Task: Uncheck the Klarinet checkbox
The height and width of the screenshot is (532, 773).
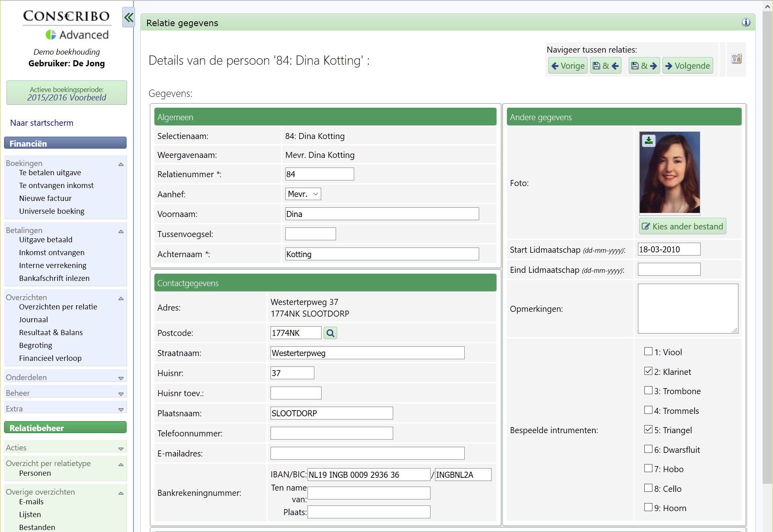Action: 648,371
